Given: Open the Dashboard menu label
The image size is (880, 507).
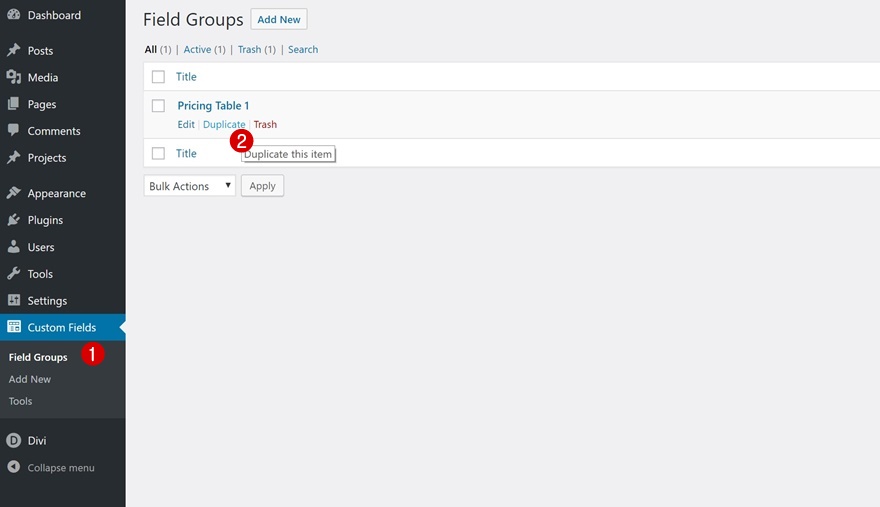Looking at the screenshot, I should point(54,15).
